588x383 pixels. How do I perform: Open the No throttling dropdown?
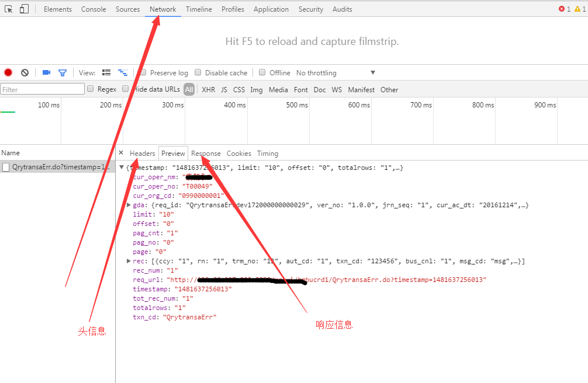[335, 73]
